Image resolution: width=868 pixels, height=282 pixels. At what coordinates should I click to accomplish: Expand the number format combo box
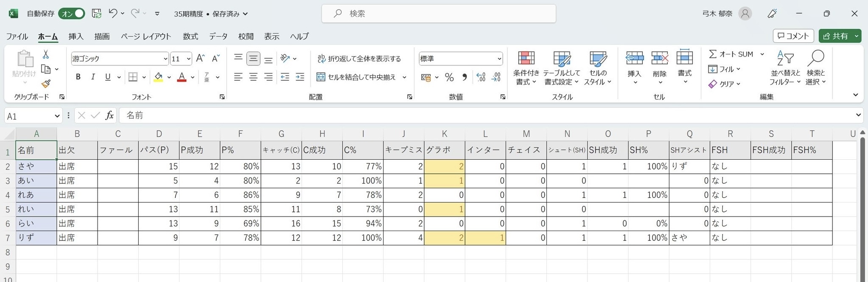coord(499,59)
